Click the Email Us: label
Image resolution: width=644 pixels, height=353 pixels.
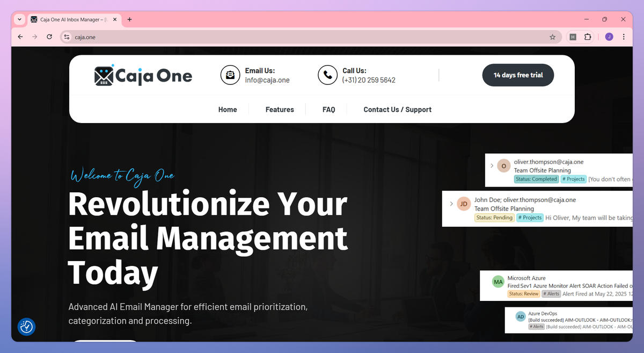pos(260,70)
